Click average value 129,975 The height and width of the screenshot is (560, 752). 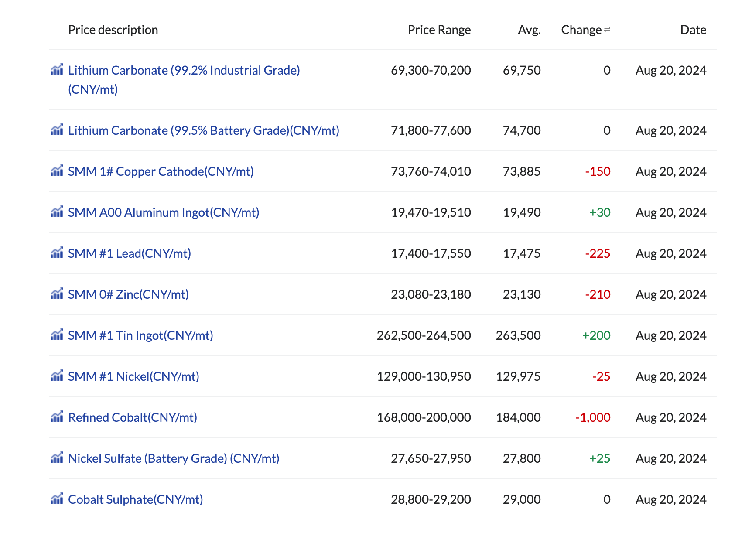(518, 376)
